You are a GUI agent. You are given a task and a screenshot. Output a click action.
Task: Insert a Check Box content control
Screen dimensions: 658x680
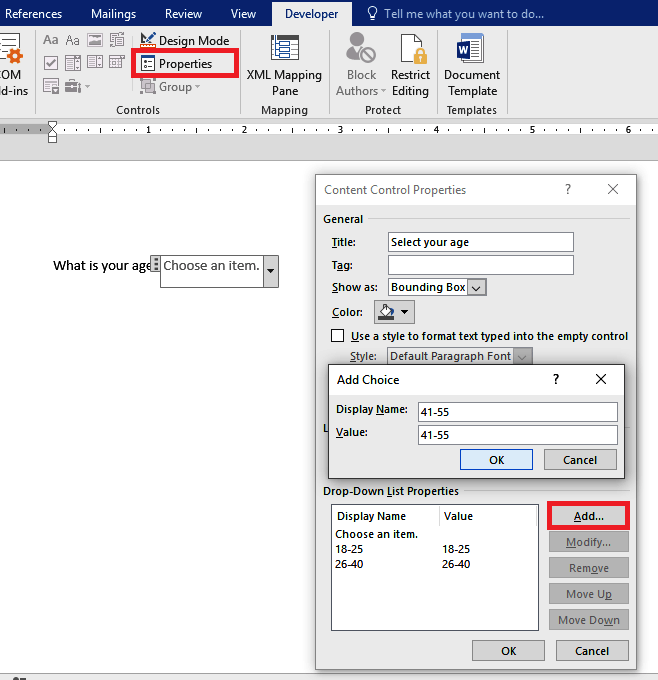pyautogui.click(x=50, y=63)
